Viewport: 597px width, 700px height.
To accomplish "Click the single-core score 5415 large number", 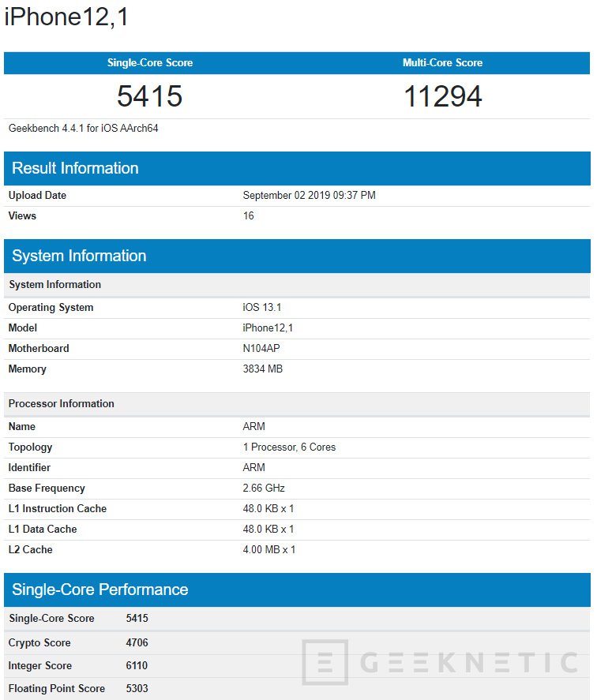I will (150, 96).
